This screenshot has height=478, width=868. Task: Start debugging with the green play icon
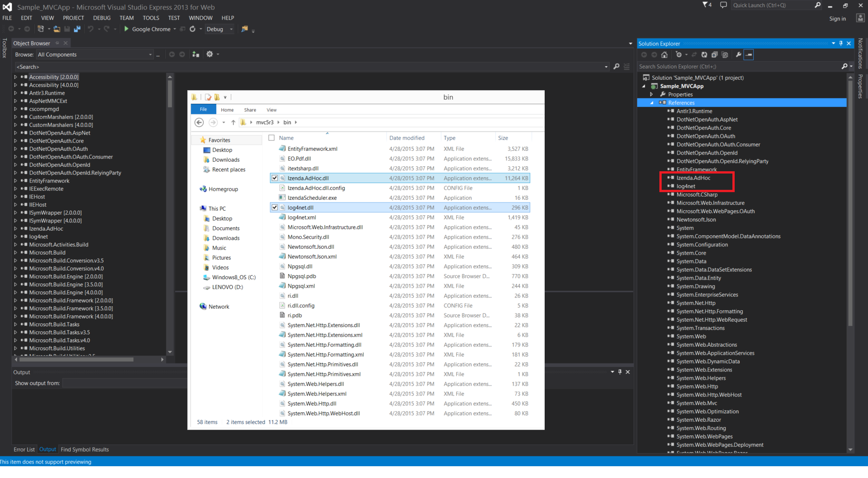127,29
